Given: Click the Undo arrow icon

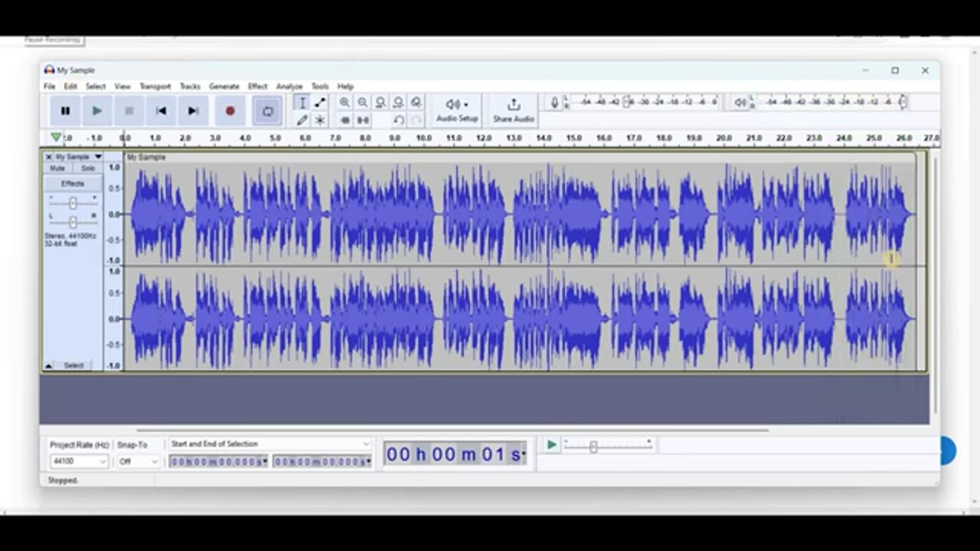Looking at the screenshot, I should click(x=398, y=120).
